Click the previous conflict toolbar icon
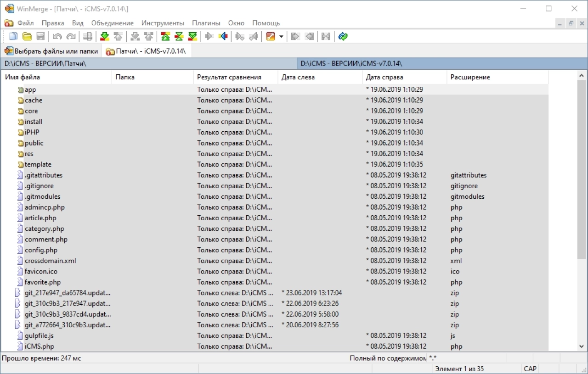The height and width of the screenshot is (374, 588). click(x=148, y=36)
